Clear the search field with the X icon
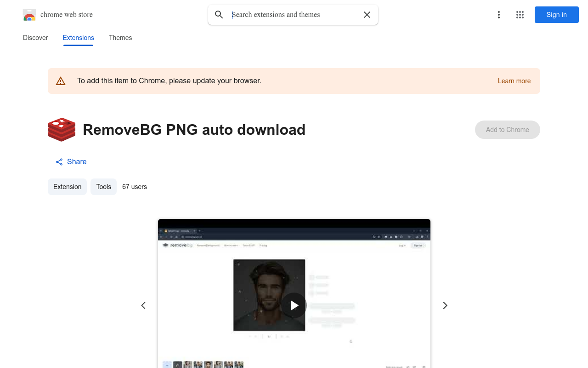Screen dimensions: 588x368 tap(367, 15)
